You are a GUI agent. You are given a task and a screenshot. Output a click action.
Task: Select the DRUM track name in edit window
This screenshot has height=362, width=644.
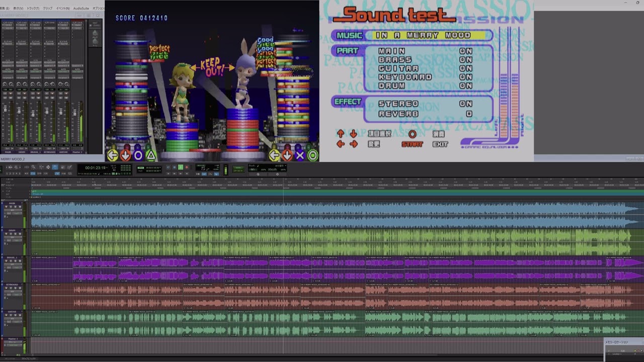pos(12,230)
